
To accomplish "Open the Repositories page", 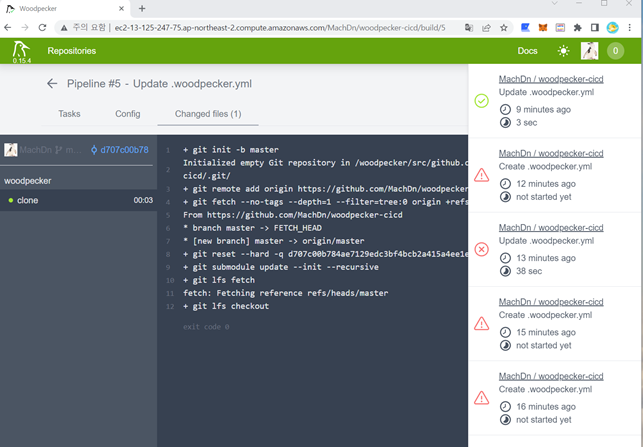I will coord(71,51).
